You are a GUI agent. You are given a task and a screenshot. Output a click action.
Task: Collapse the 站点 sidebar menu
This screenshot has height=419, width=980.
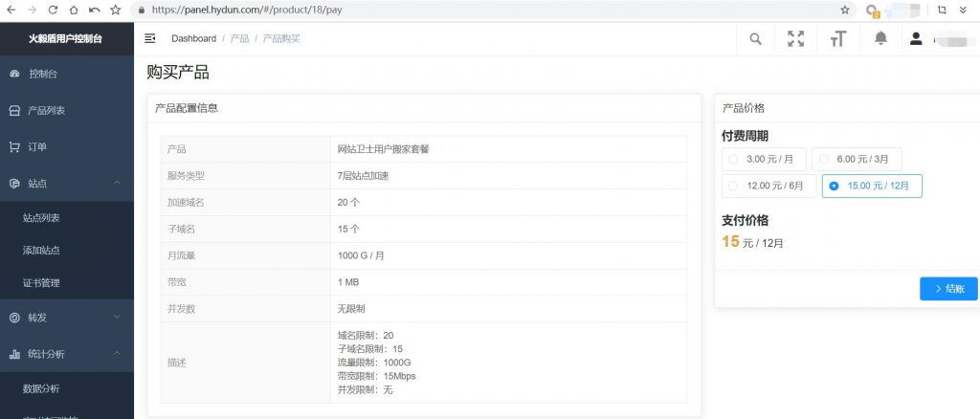(x=67, y=184)
